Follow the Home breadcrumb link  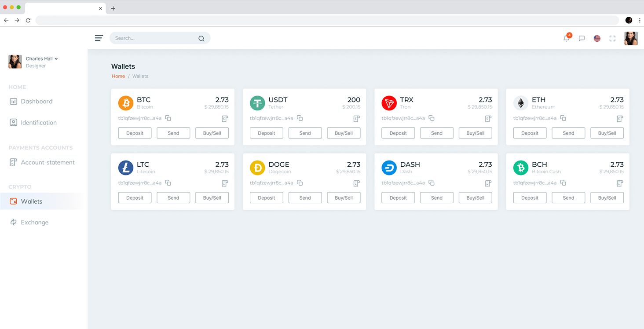point(118,77)
